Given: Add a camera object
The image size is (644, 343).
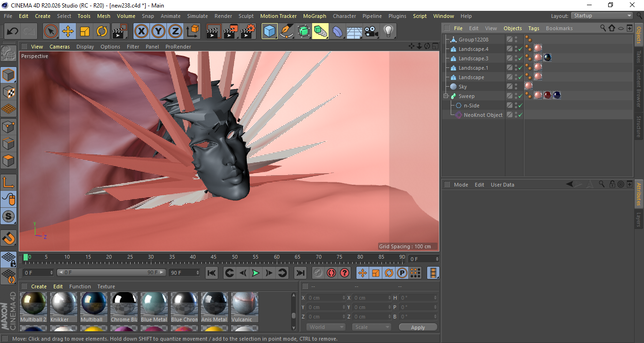Looking at the screenshot, I should click(x=372, y=32).
